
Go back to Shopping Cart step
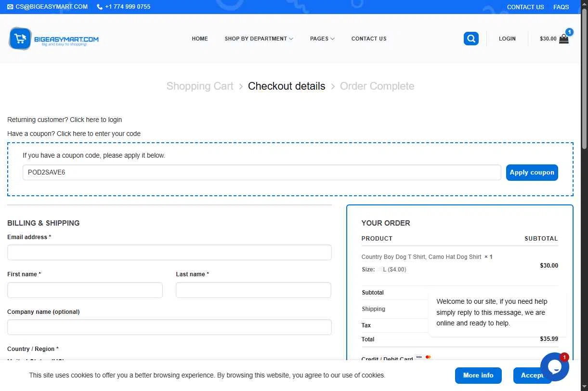click(x=200, y=86)
